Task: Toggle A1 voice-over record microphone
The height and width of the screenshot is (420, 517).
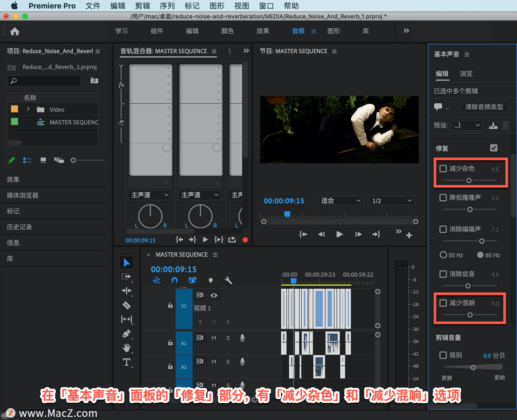Action: (x=242, y=338)
